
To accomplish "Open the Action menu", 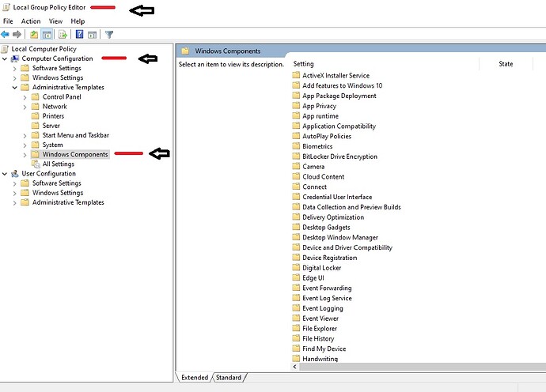I will tap(31, 21).
